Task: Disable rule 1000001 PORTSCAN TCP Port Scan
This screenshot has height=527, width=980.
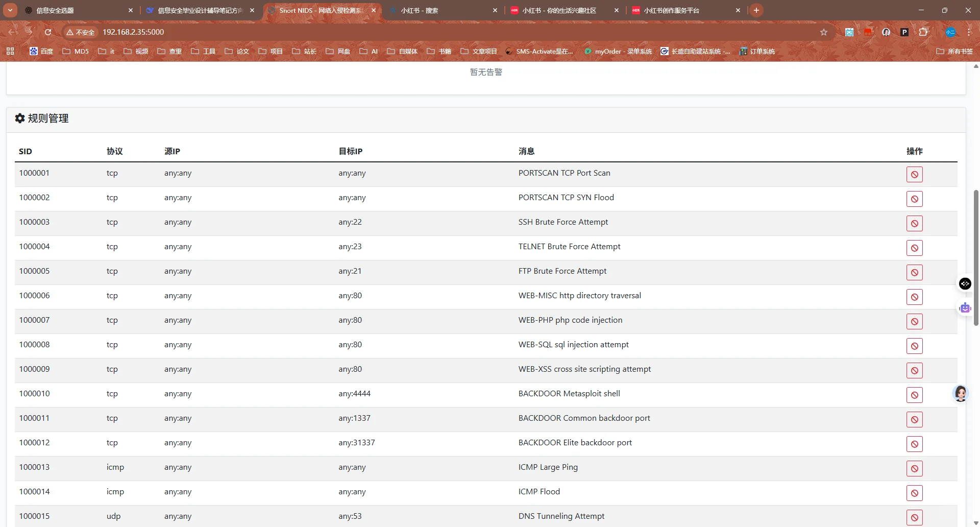Action: pyautogui.click(x=914, y=175)
